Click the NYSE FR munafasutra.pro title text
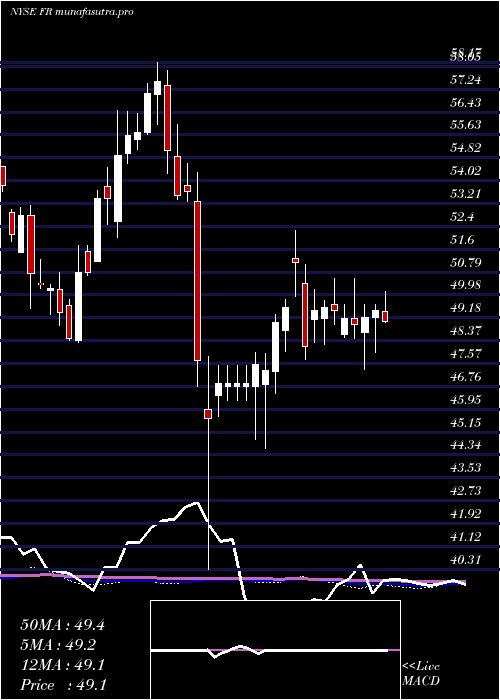The image size is (500, 700). click(x=71, y=12)
